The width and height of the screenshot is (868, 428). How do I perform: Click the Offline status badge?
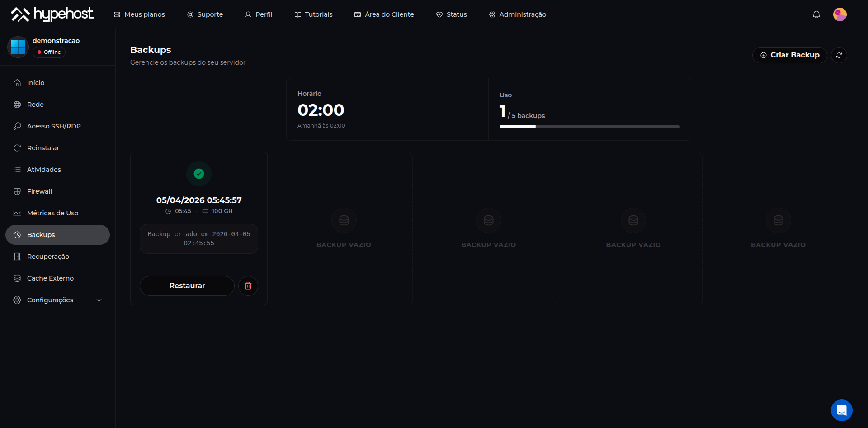click(x=49, y=52)
